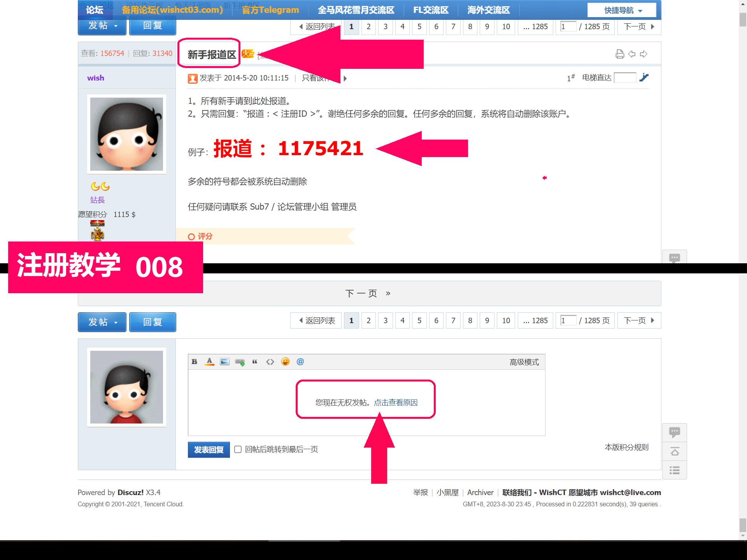The width and height of the screenshot is (747, 560).
Task: Click the 联络我们 - WishCT footer link
Action: pos(581,492)
